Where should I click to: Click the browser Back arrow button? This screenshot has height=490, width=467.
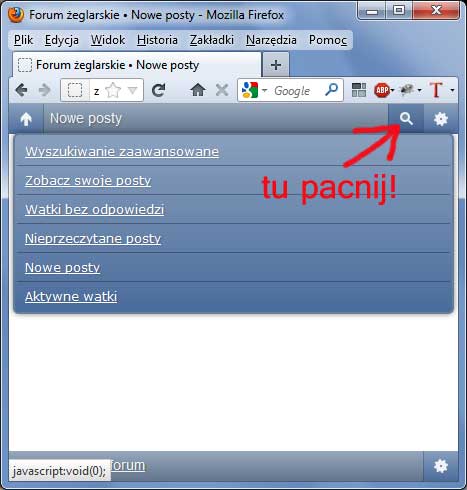pyautogui.click(x=21, y=90)
